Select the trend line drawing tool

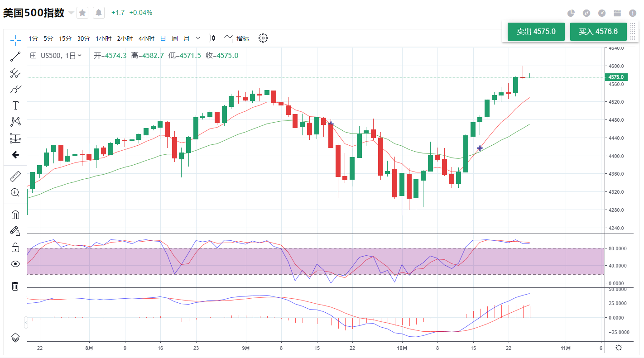tap(15, 57)
